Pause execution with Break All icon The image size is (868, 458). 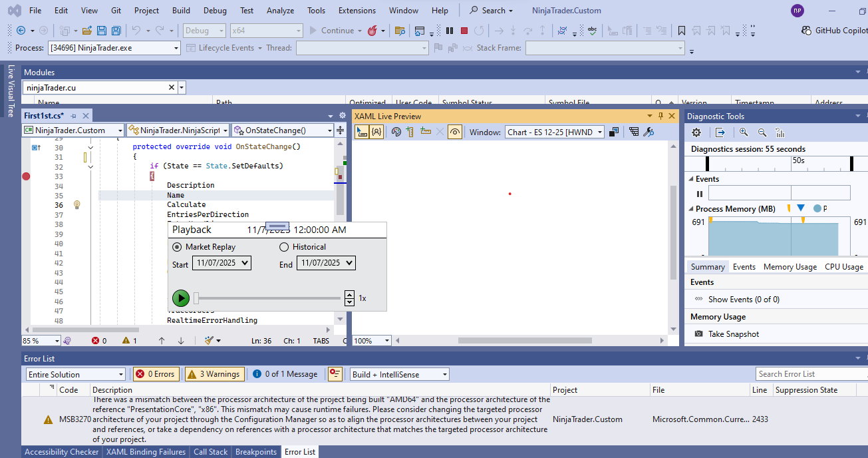(x=450, y=31)
